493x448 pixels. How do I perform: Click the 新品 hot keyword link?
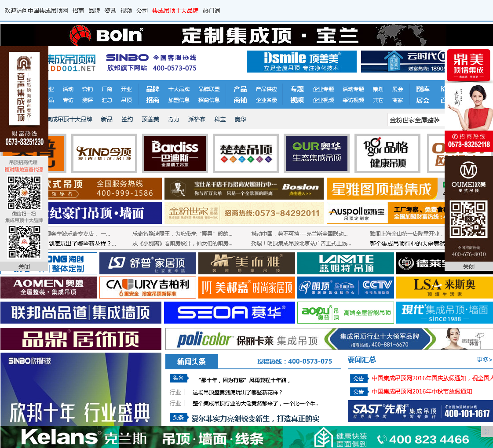pyautogui.click(x=106, y=120)
